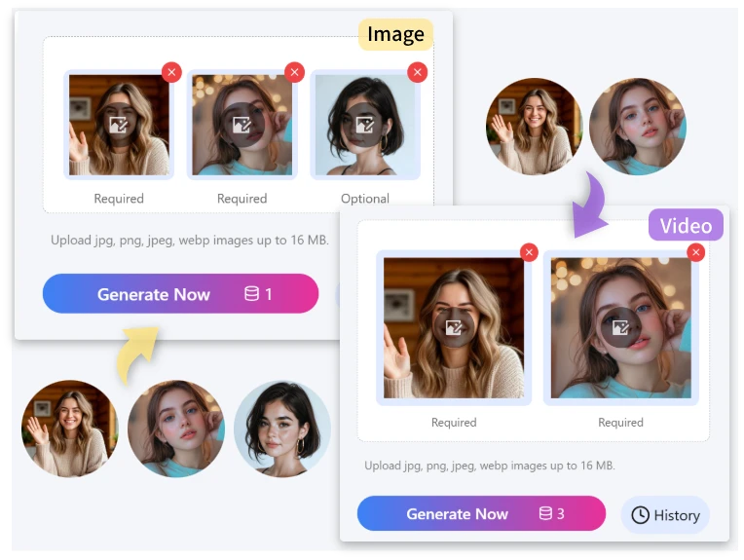Open teal-shirt girl circular sample above Video panel
Screen dimensions: 744x560
(x=638, y=127)
